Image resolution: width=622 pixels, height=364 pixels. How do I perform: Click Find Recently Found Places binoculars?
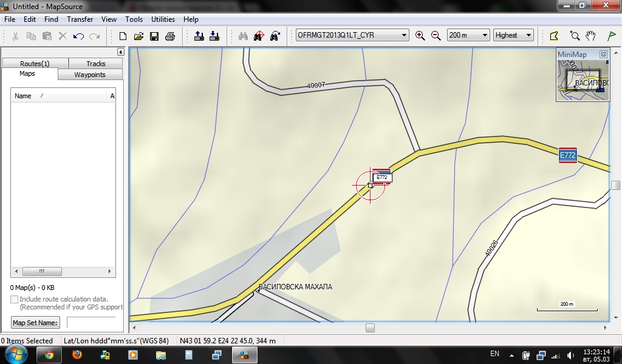[x=275, y=36]
